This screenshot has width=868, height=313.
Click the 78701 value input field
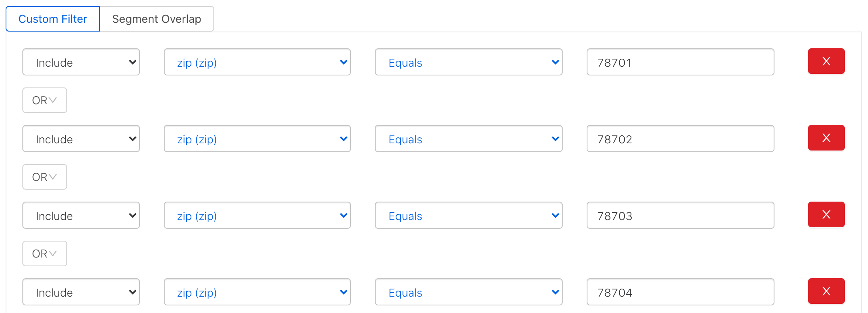coord(680,62)
